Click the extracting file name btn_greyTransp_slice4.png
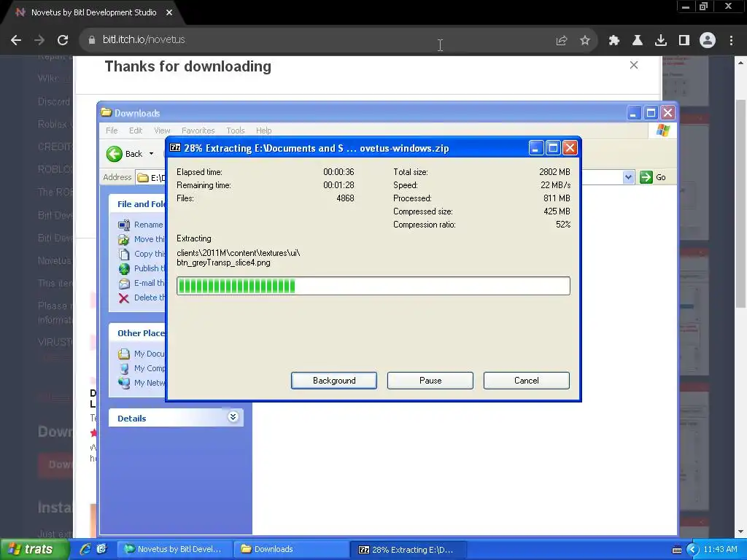 coord(223,262)
